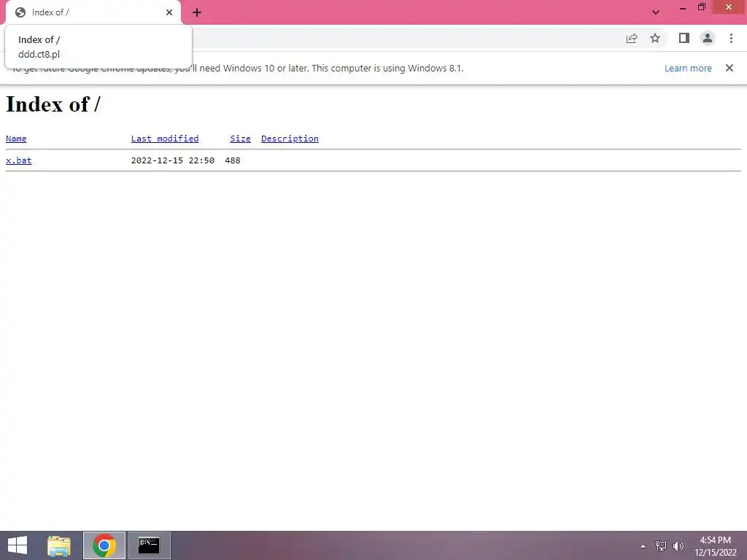
Task: Click the Learn more link in update banner
Action: 688,68
